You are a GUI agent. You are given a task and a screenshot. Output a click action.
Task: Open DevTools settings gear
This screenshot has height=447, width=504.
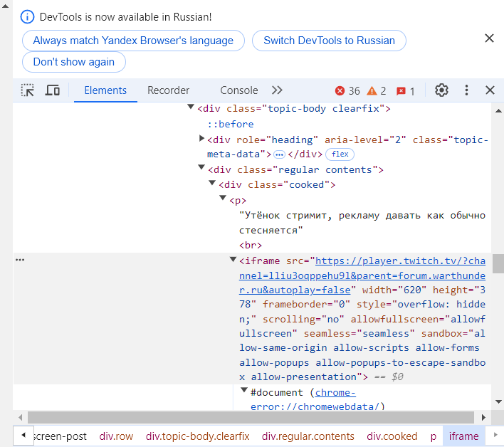pyautogui.click(x=441, y=90)
